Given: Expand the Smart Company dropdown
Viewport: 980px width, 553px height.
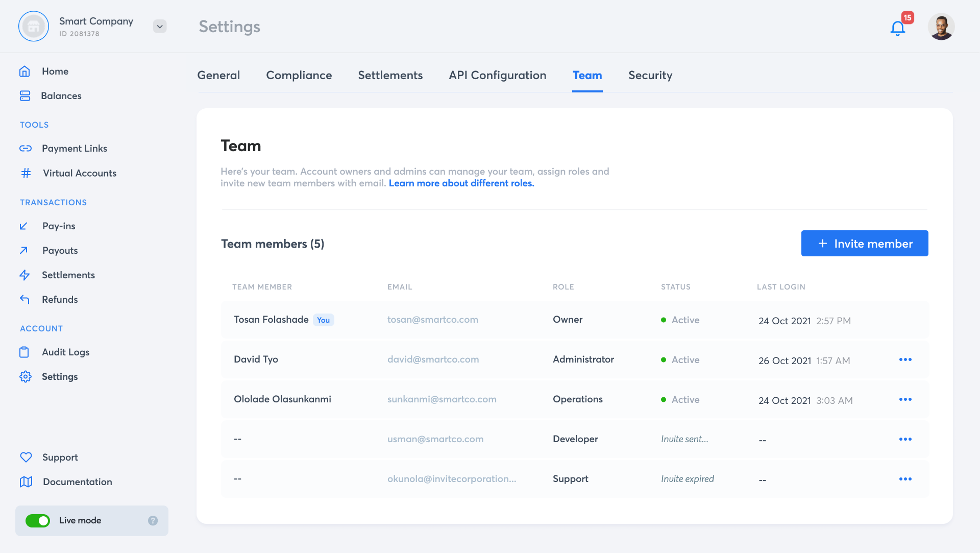Looking at the screenshot, I should coord(160,27).
